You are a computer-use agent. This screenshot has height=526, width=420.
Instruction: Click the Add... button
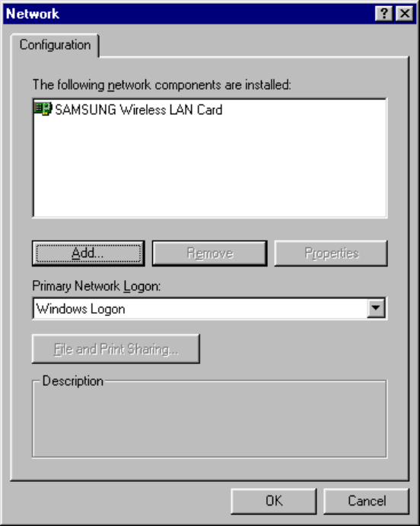coord(88,253)
